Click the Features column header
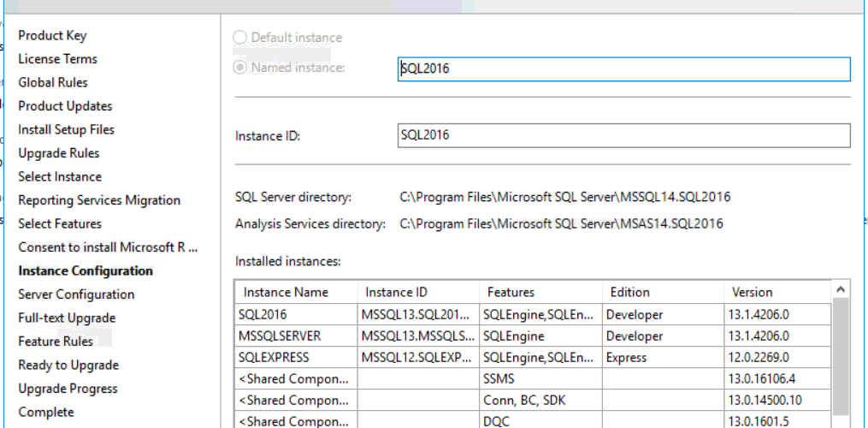Image resolution: width=868 pixels, height=428 pixels. (x=511, y=292)
